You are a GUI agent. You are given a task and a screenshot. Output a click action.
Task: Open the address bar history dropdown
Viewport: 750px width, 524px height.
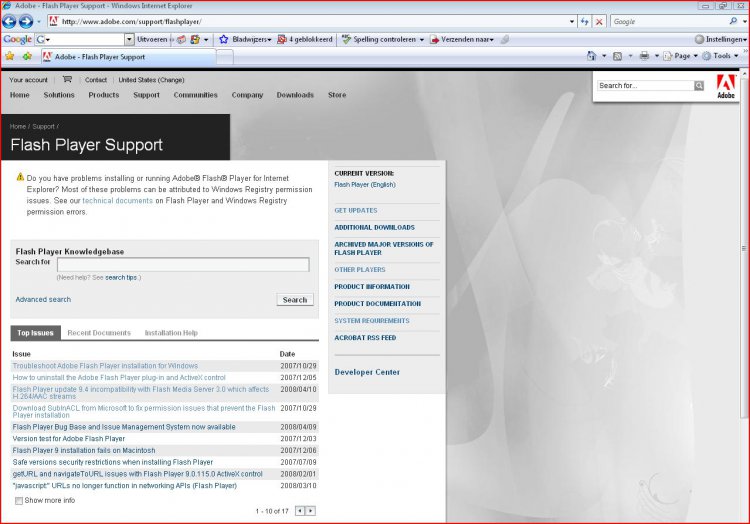point(572,22)
